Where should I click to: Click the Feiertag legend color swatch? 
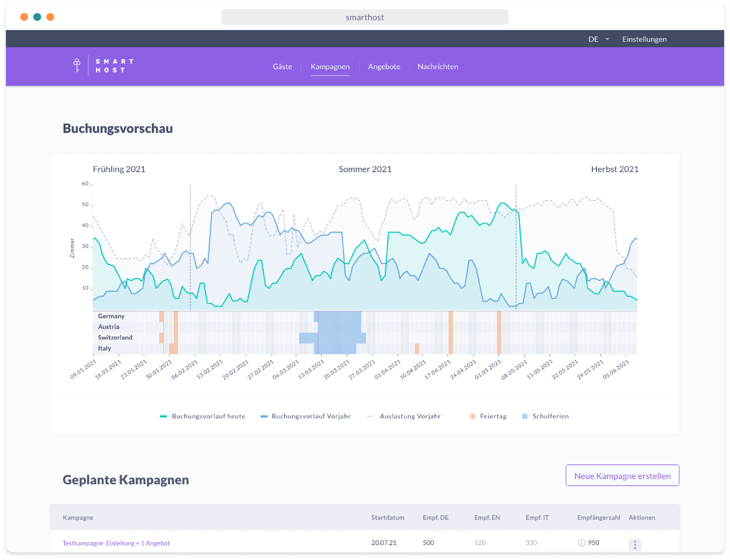click(x=473, y=416)
